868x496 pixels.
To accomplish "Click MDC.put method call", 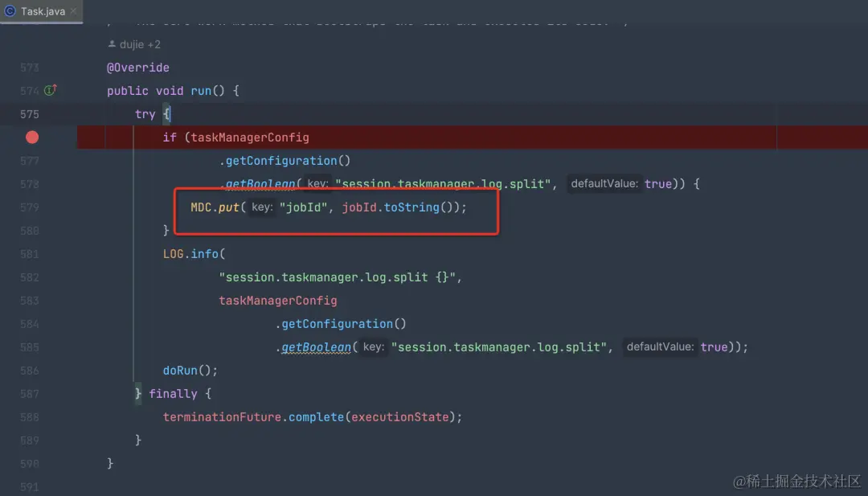I will click(215, 207).
